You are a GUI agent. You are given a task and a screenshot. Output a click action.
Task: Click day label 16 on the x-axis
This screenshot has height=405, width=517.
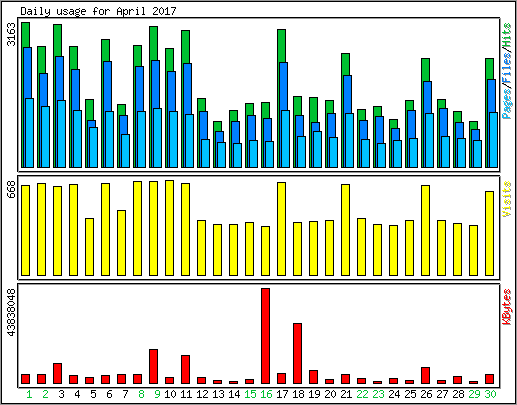(266, 394)
